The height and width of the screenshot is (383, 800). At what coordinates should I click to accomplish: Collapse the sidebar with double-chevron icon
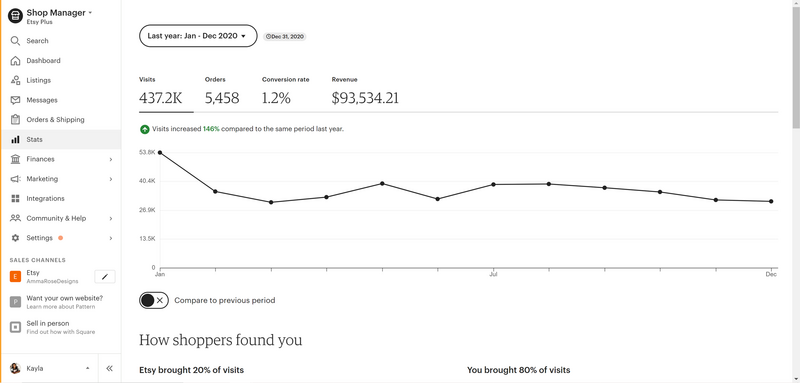click(x=109, y=368)
